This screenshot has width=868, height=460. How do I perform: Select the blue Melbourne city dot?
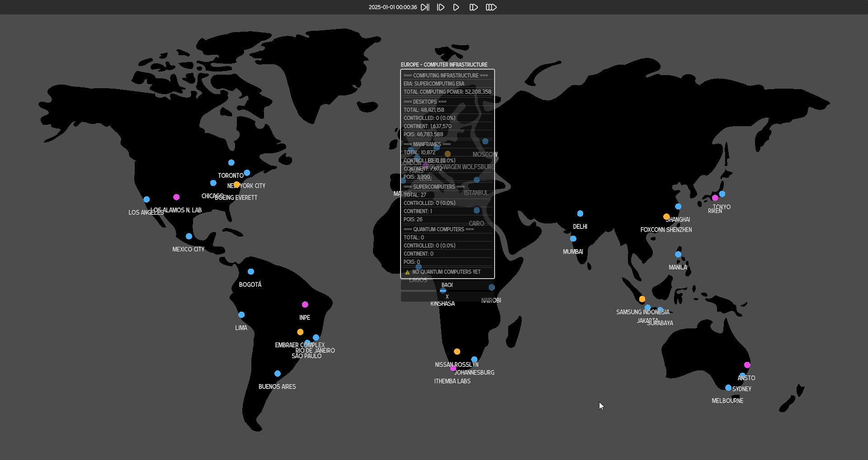pyautogui.click(x=728, y=388)
